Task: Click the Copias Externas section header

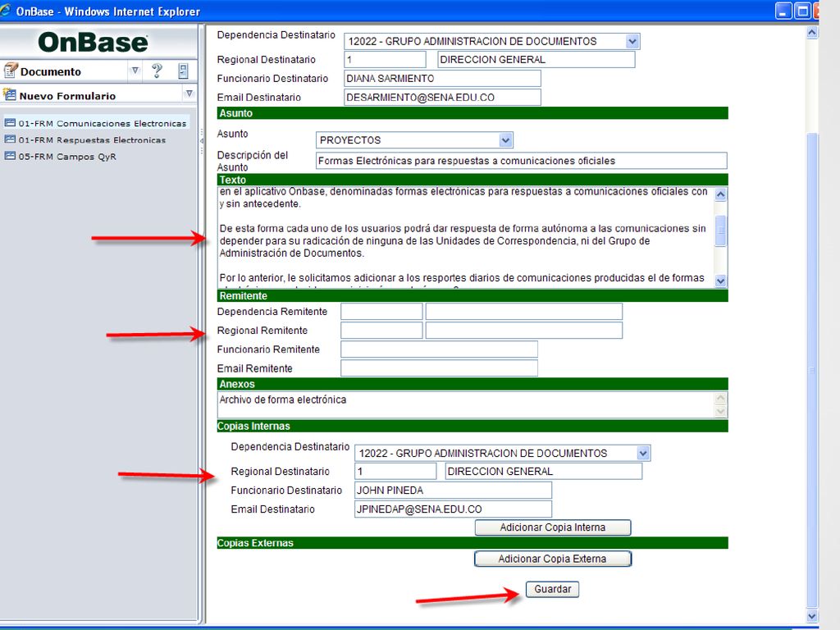Action: point(472,543)
